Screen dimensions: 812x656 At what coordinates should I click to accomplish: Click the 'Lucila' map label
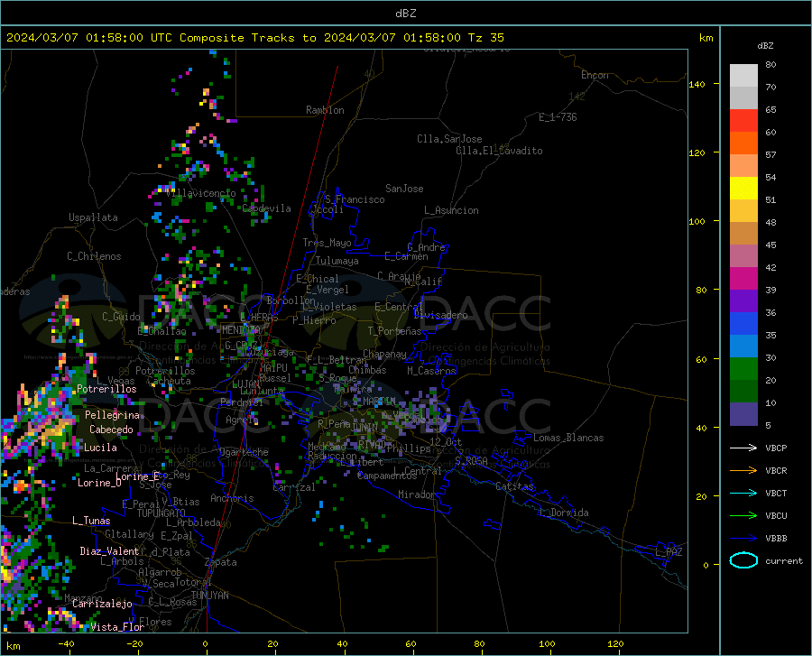(x=100, y=448)
